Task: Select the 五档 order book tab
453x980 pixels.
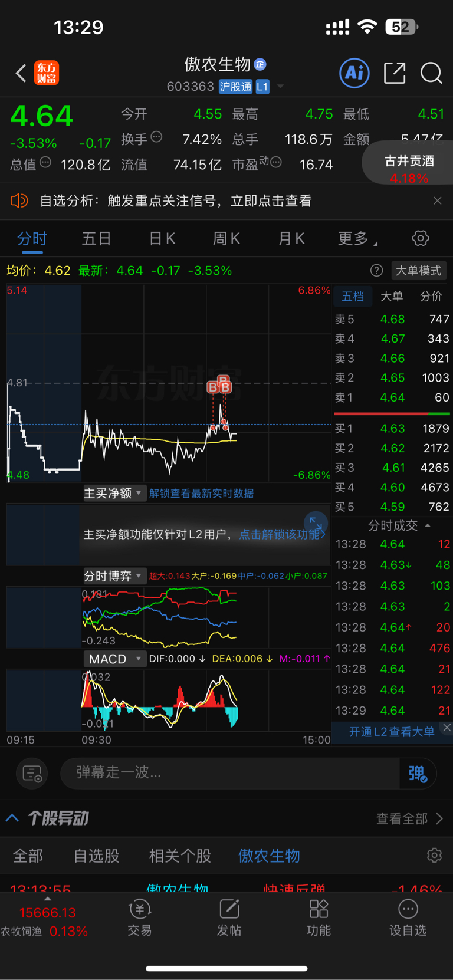Action: pos(353,296)
